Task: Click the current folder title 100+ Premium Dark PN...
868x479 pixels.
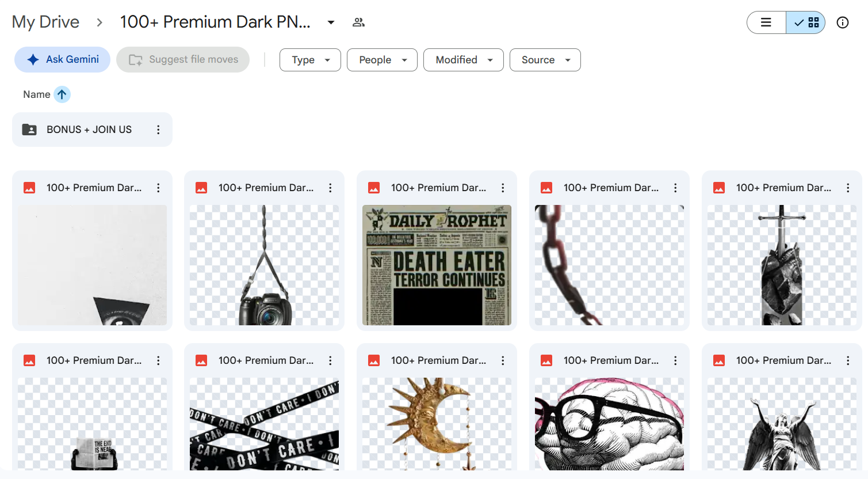Action: [215, 22]
